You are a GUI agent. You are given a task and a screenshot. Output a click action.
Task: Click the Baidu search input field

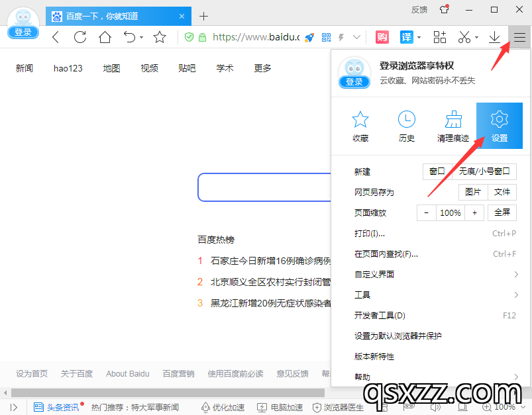pyautogui.click(x=264, y=187)
